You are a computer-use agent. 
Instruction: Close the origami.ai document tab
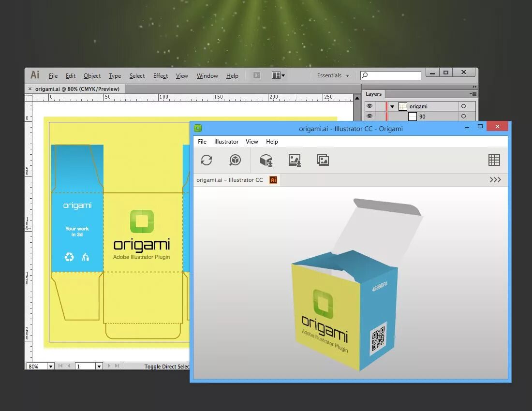(x=30, y=89)
